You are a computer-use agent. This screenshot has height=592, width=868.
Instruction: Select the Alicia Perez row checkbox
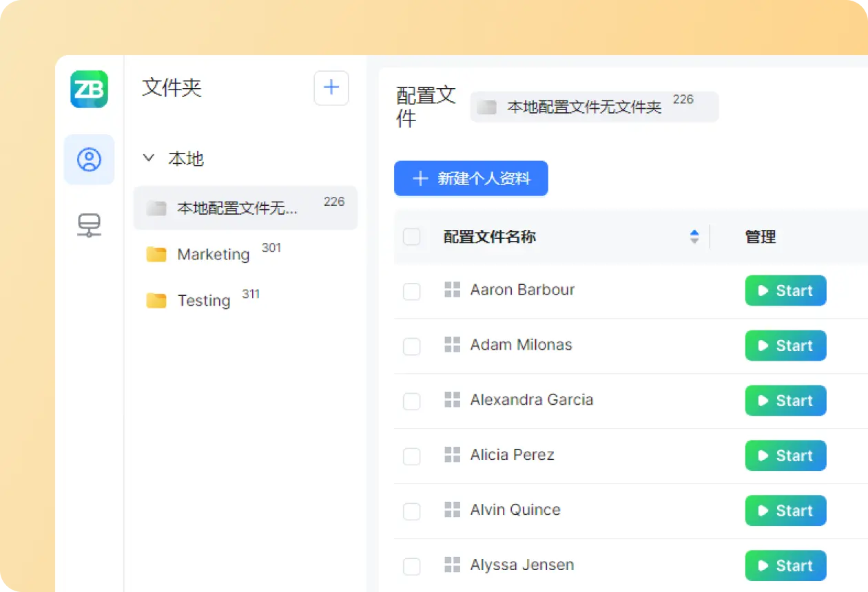411,456
